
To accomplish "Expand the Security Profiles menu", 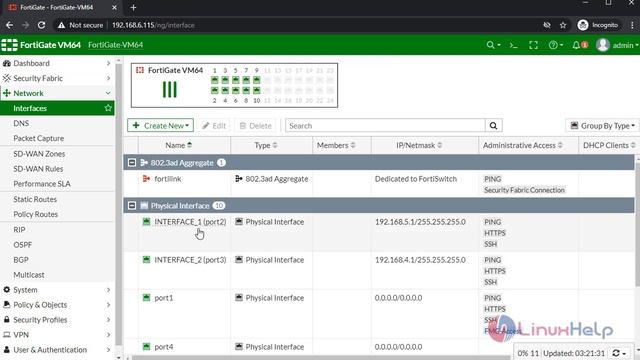I will (x=57, y=320).
